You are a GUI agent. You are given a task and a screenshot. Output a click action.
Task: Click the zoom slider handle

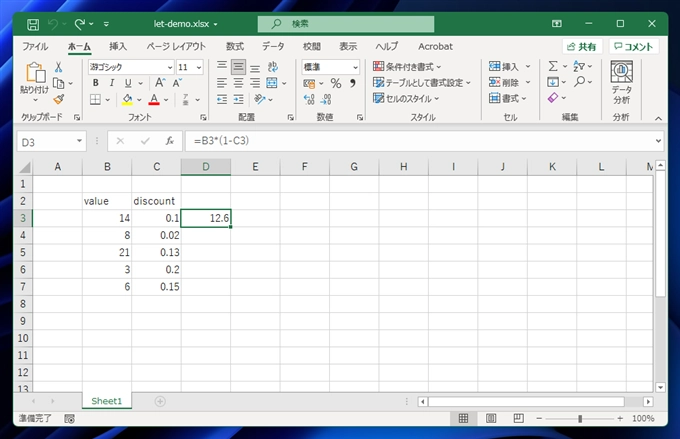(580, 419)
